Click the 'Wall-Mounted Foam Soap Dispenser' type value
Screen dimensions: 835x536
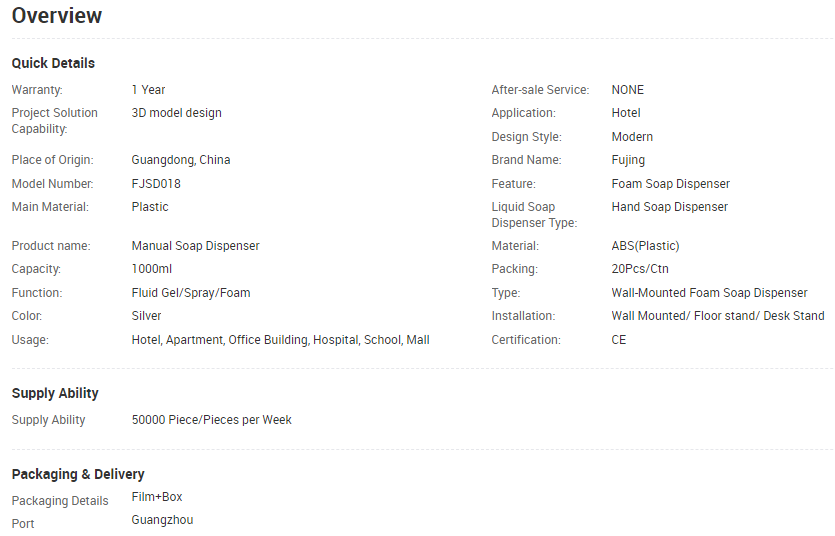point(709,293)
